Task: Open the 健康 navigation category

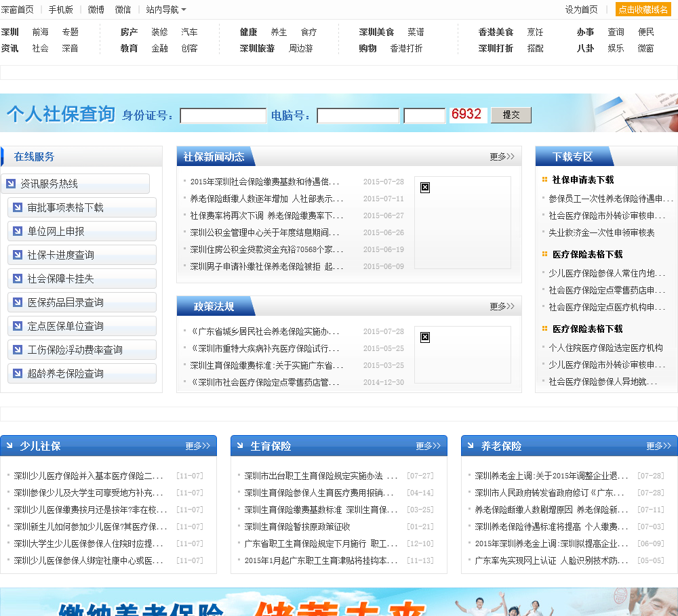Action: [x=248, y=32]
